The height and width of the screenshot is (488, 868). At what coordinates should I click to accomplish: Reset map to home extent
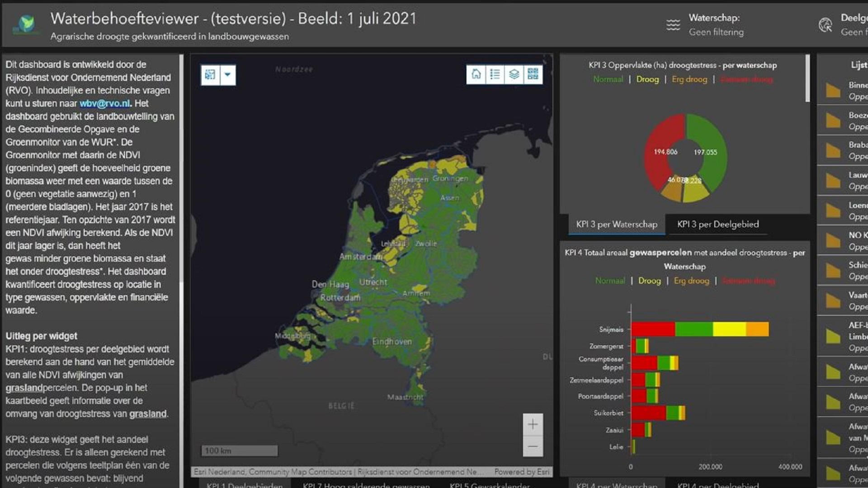[476, 74]
